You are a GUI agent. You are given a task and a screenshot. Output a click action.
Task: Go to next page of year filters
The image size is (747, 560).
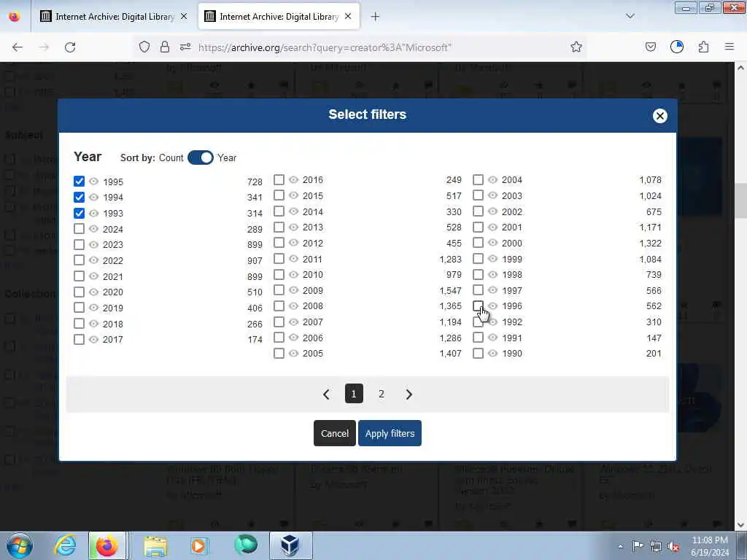coord(409,394)
